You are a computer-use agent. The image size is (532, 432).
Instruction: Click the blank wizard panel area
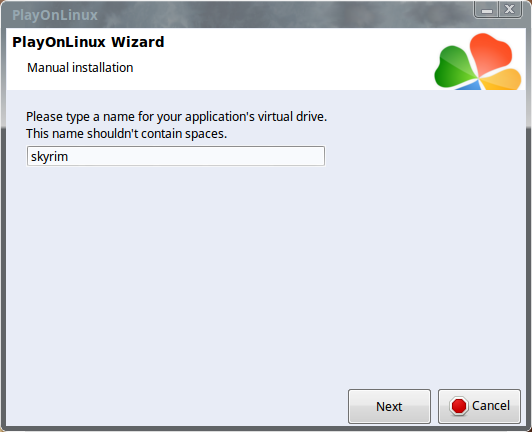pos(265,271)
